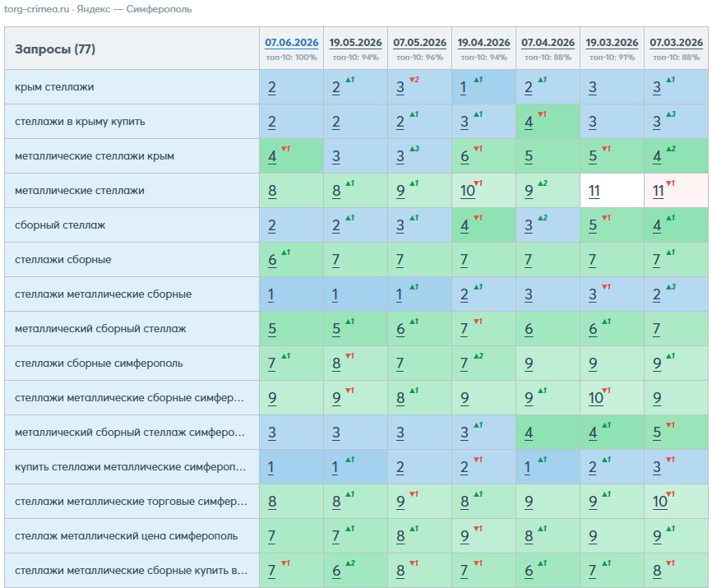Select the query 'крым стеллажи'
The height and width of the screenshot is (588, 712).
[54, 86]
